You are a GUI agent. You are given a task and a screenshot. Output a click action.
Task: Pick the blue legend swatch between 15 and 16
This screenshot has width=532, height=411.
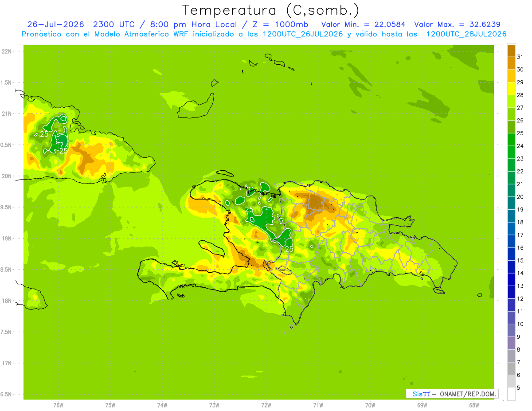(x=511, y=254)
